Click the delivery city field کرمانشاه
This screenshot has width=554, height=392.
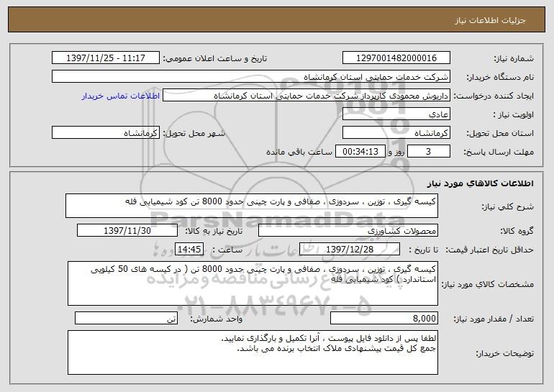pyautogui.click(x=106, y=133)
